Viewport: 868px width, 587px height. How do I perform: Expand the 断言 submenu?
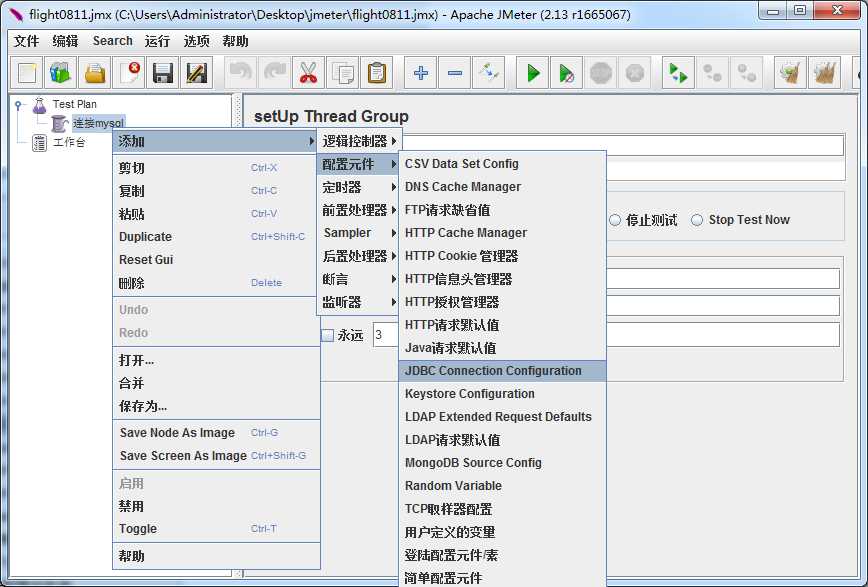(358, 279)
